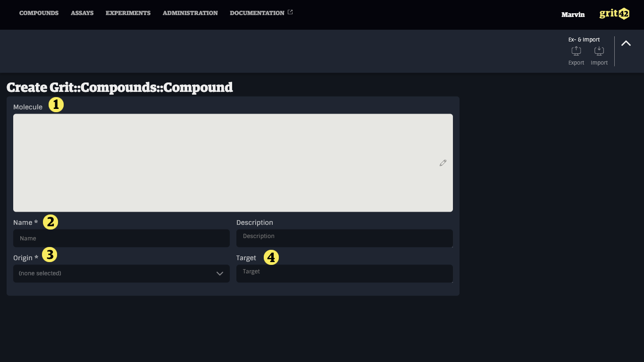644x362 pixels.
Task: Open the Origin dropdown
Action: click(x=121, y=273)
